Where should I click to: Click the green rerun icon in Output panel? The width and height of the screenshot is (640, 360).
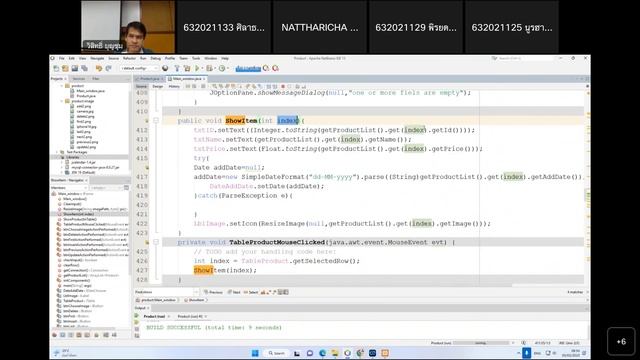[x=137, y=316]
